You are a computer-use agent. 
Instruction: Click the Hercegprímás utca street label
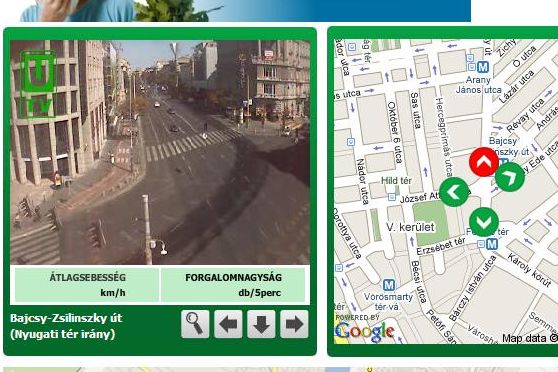[x=444, y=137]
